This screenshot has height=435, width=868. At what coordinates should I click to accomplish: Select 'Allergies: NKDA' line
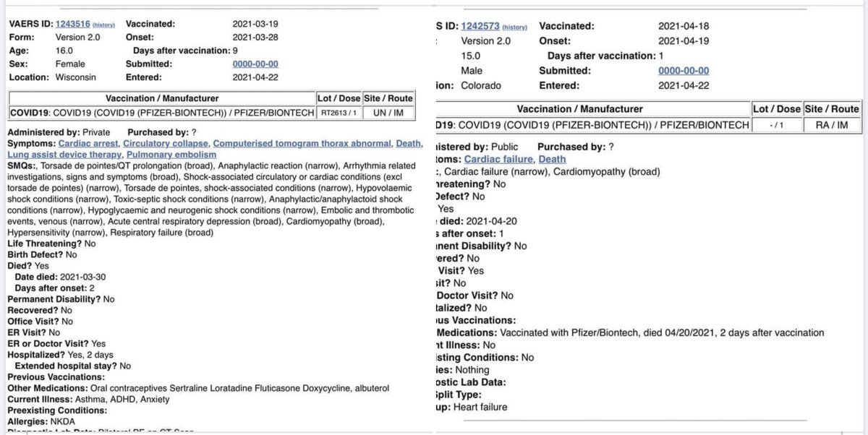41,421
